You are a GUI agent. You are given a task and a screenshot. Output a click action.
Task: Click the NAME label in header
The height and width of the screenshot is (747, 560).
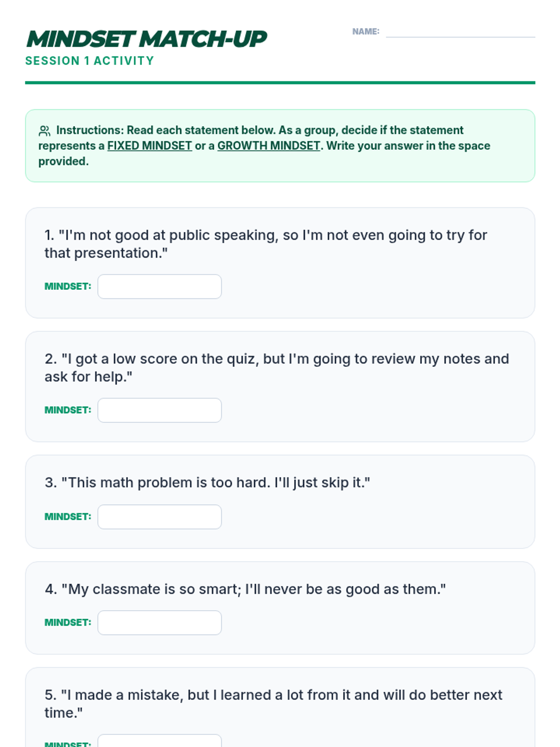[x=366, y=32]
